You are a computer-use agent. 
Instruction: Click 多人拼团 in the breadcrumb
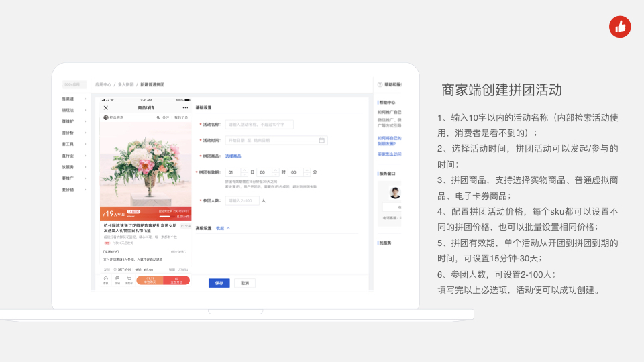125,84
